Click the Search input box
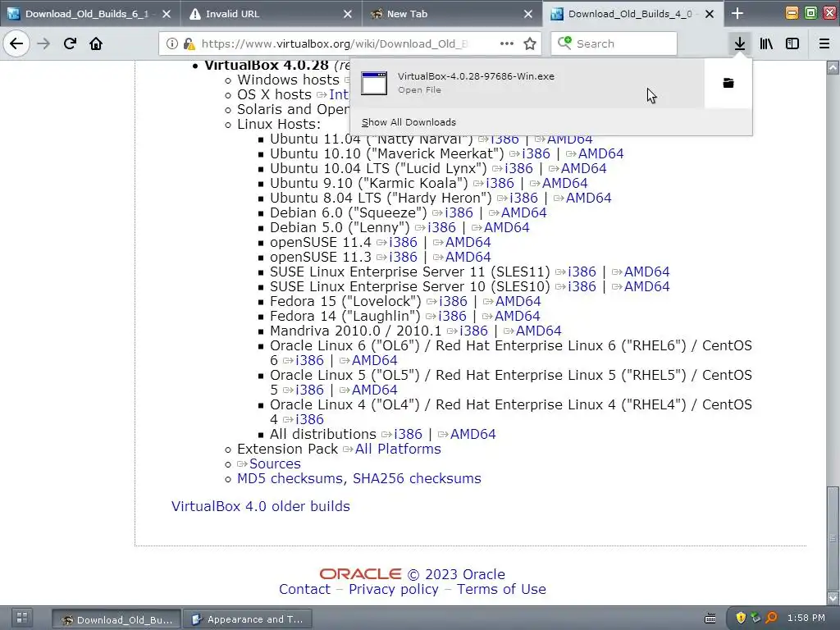840x630 pixels. [614, 43]
